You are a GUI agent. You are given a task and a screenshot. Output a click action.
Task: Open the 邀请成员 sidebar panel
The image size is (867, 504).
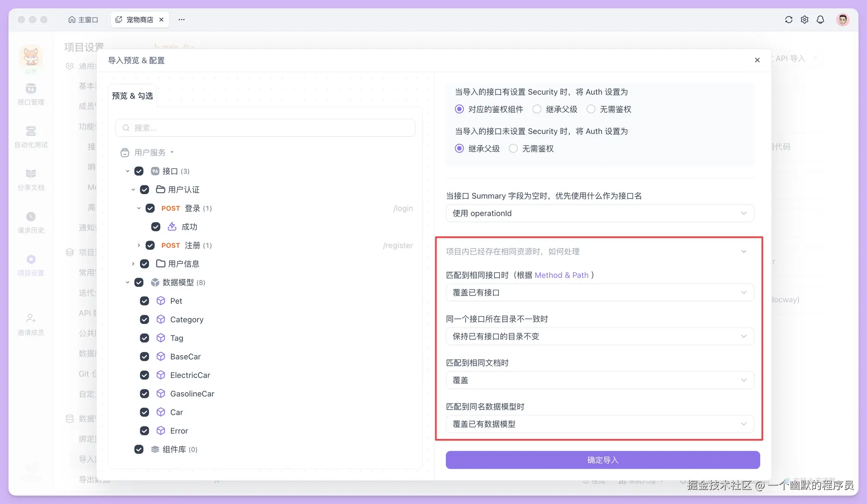(x=31, y=324)
